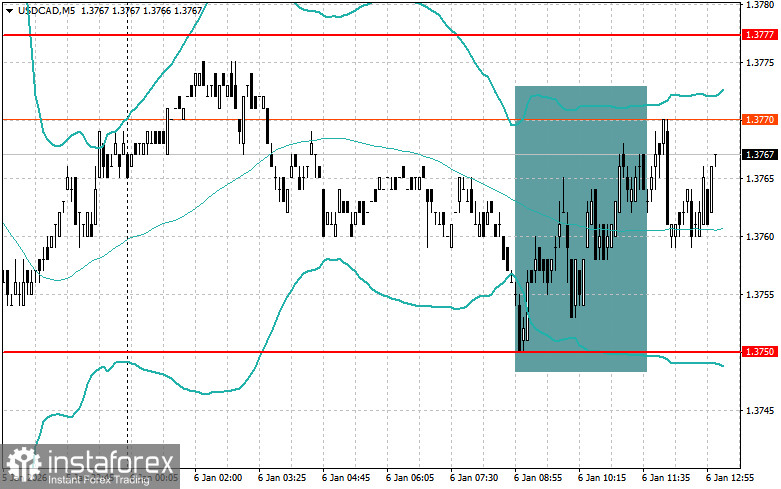Click the red 1.3777 price level label
The width and height of the screenshot is (781, 489).
tap(760, 35)
